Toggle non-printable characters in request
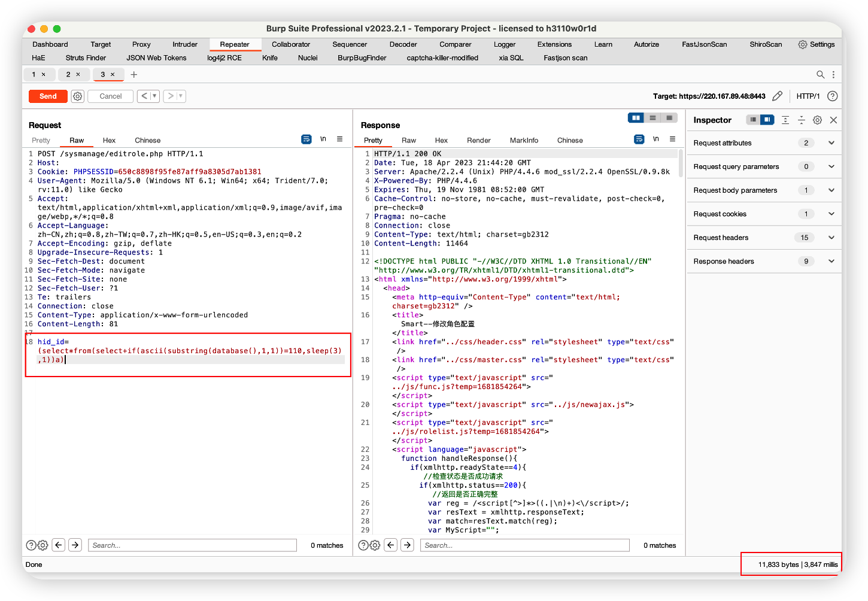This screenshot has width=868, height=601. click(x=323, y=139)
